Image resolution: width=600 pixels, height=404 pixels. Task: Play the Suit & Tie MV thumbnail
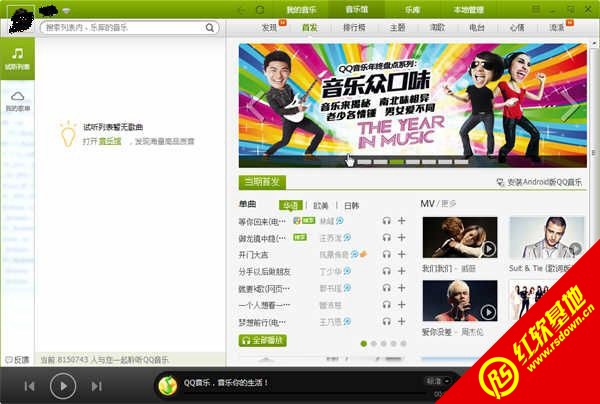coord(547,238)
